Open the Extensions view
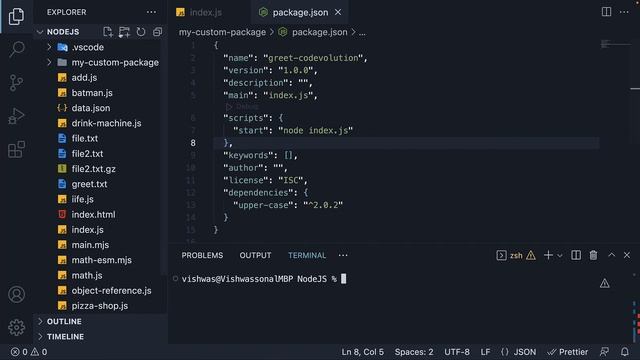Image resolution: width=640 pixels, height=360 pixels. coord(16,149)
